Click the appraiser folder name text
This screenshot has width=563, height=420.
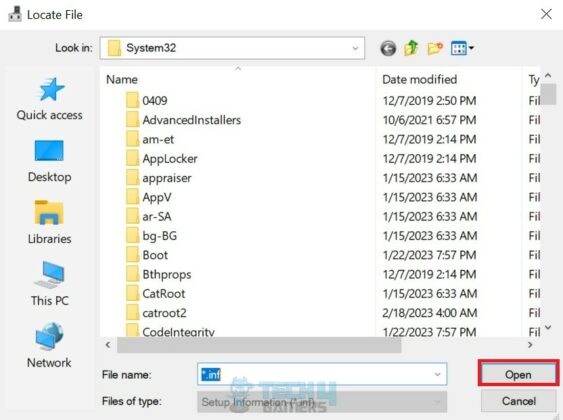(167, 178)
